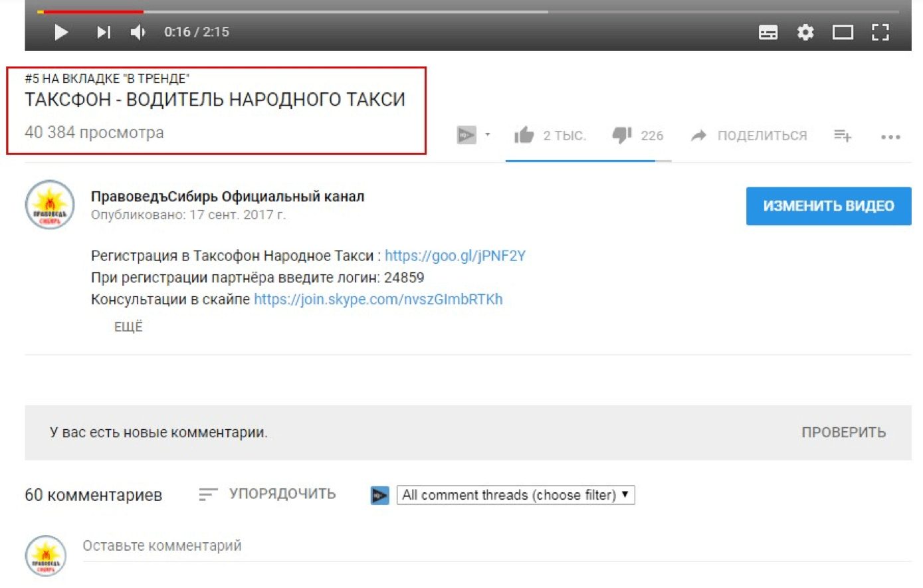The height and width of the screenshot is (588, 923).
Task: Skip to next video
Action: [104, 32]
